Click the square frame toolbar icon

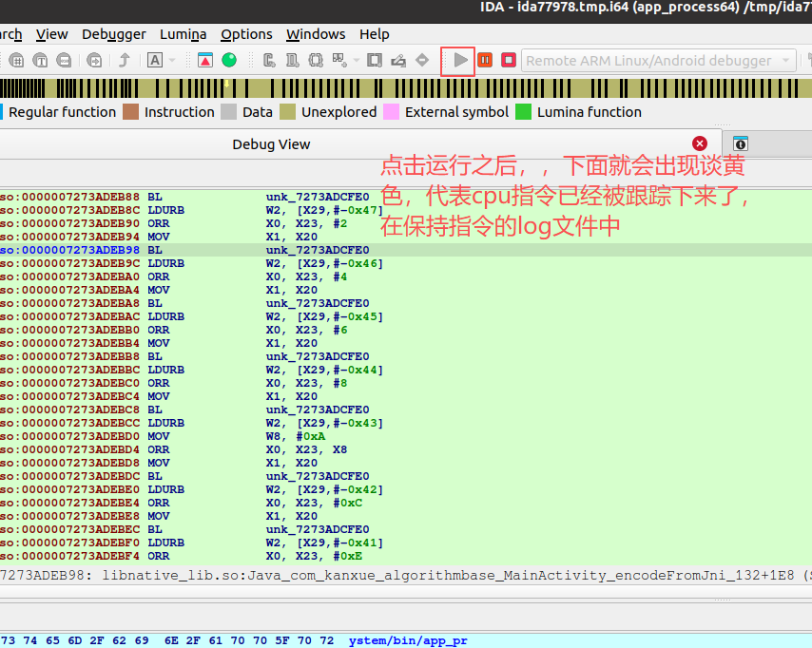click(x=375, y=60)
